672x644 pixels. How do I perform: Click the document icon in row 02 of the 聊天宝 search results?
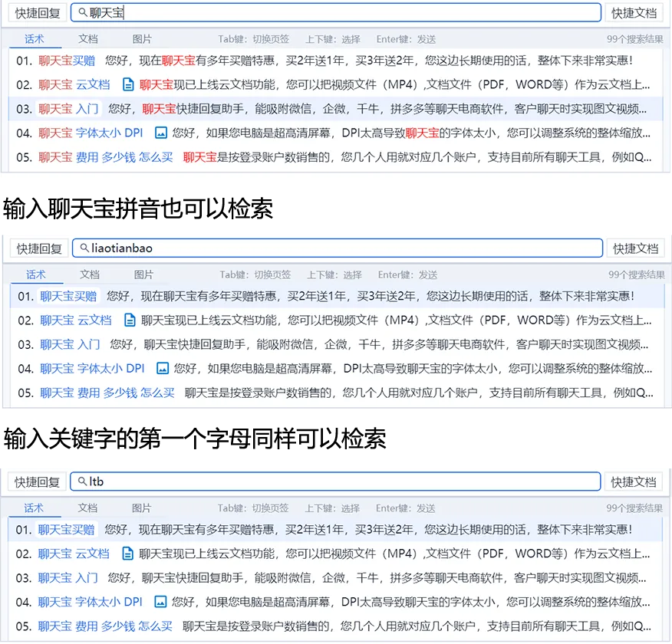pyautogui.click(x=127, y=85)
